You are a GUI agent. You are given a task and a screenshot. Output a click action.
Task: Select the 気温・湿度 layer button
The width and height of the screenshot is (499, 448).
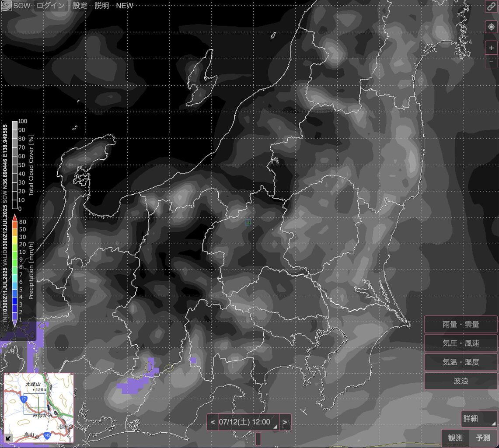point(461,362)
